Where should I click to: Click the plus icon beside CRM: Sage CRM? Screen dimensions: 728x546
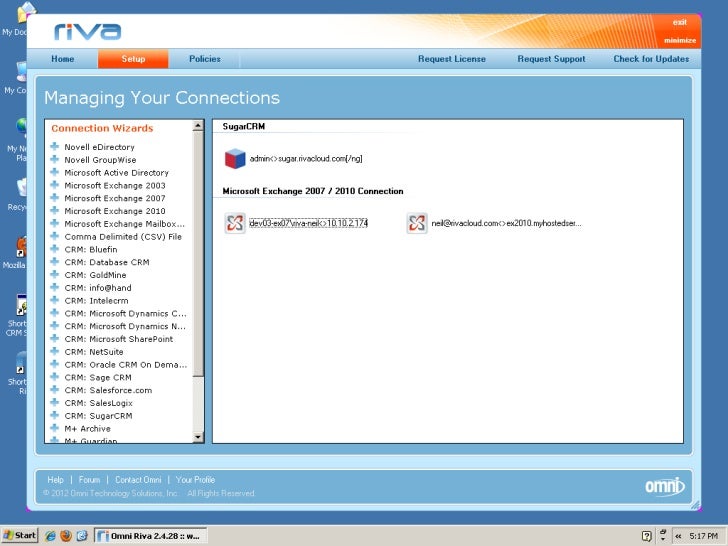point(55,377)
